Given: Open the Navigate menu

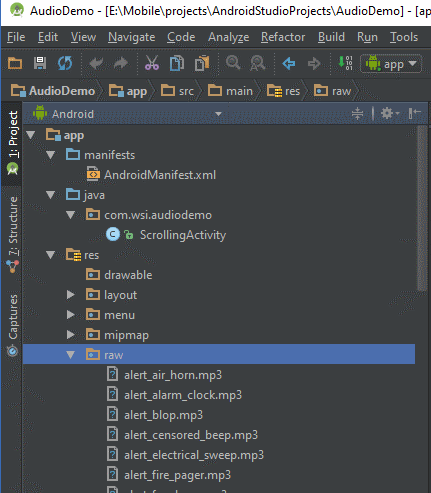Looking at the screenshot, I should (x=131, y=37).
